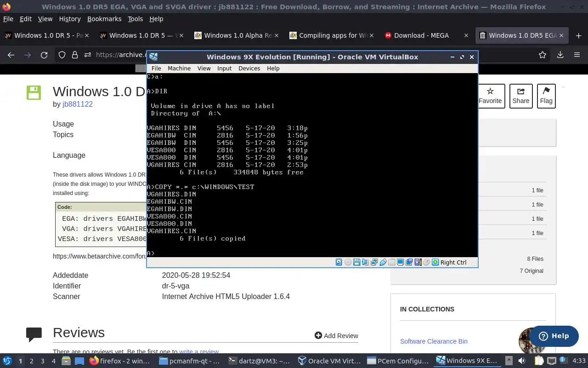This screenshot has height=368, width=588.
Task: Click the audio speaker icon in VirtualBox status bar
Action: coord(365,262)
